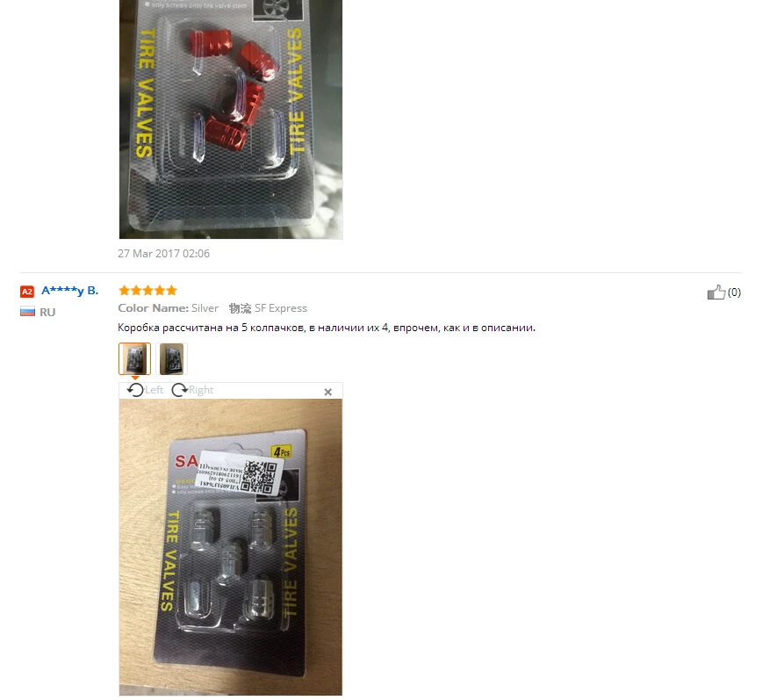
Task: Click the 27 Mar 2017 02:06 timestamp
Action: (x=164, y=254)
